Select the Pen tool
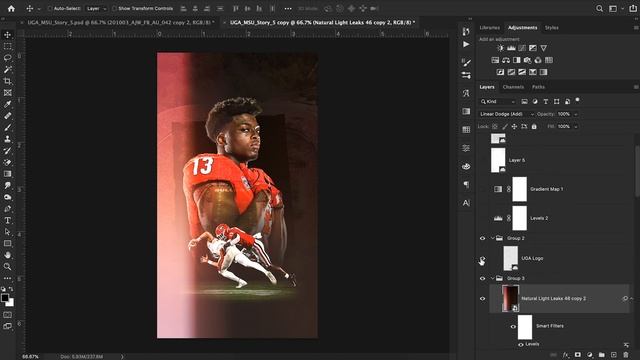The width and height of the screenshot is (640, 360). 7,209
